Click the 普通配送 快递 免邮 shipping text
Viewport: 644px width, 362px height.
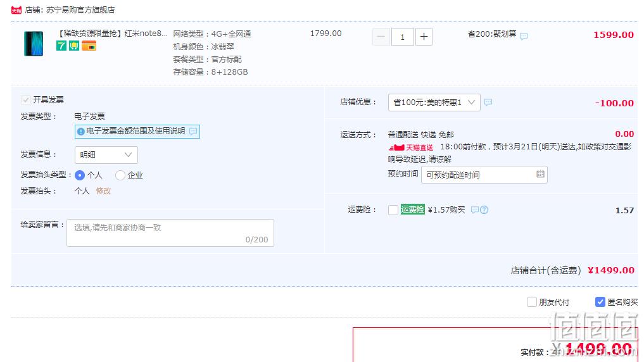point(421,135)
